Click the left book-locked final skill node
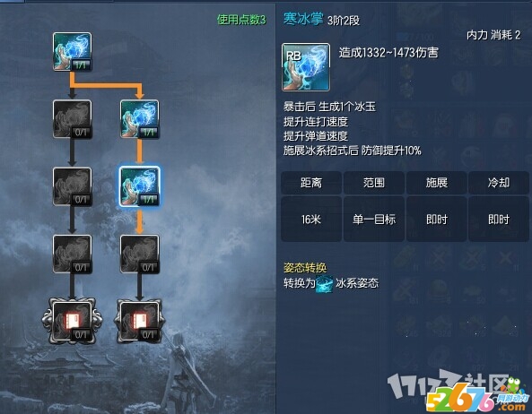 coord(73,321)
